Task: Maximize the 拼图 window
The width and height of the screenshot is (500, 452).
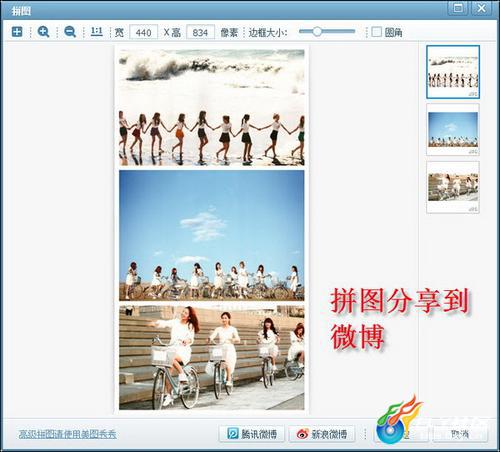Action: [x=458, y=8]
